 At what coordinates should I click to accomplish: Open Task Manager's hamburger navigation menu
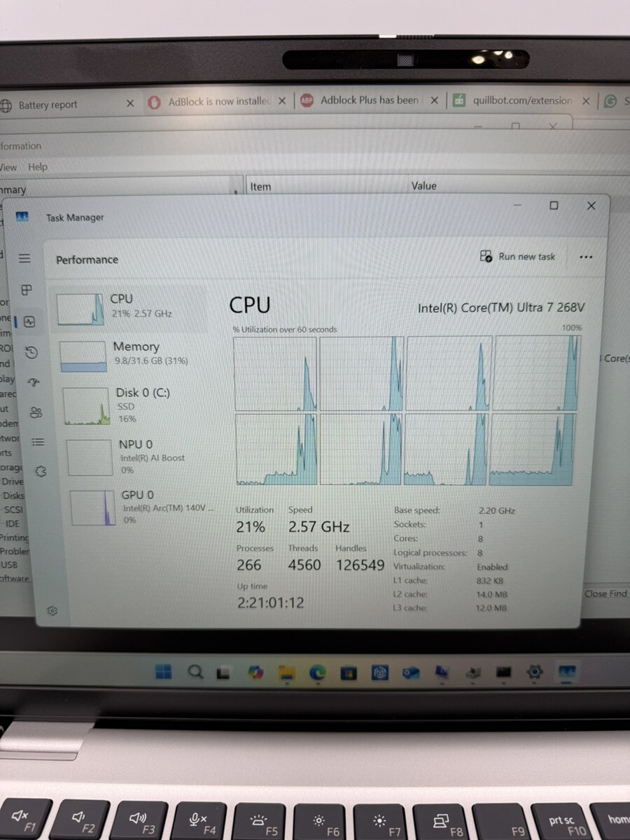tap(24, 258)
